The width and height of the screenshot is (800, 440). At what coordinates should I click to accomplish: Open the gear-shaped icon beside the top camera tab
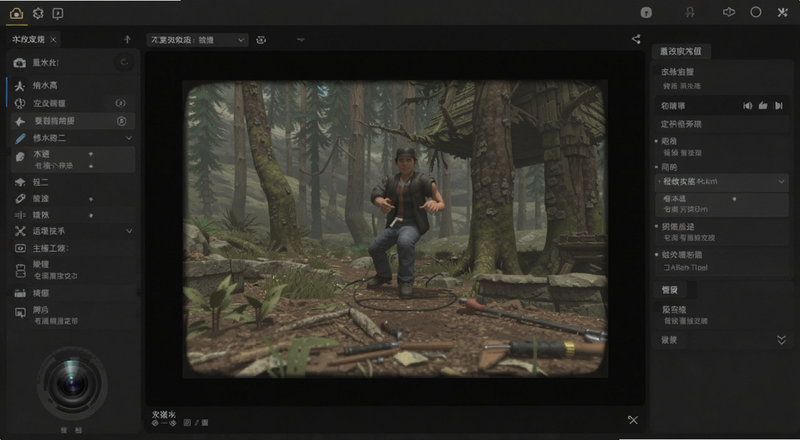click(38, 13)
